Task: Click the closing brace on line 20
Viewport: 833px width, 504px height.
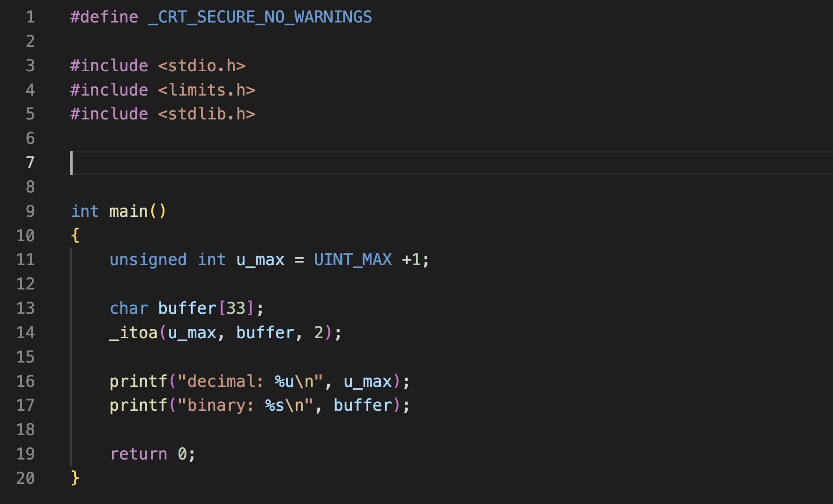Action: pos(75,478)
